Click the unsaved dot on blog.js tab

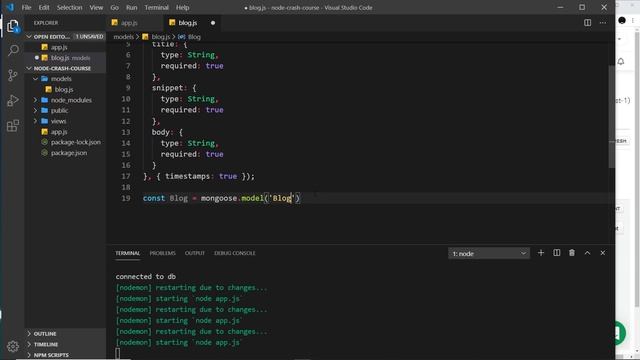tap(213, 23)
